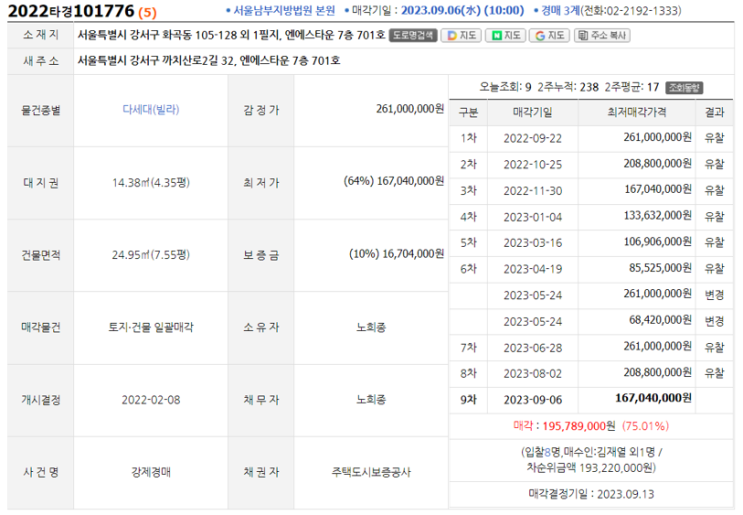Click the 3차 row date 2022-11-30
Screen dimensions: 743x515
[533, 191]
